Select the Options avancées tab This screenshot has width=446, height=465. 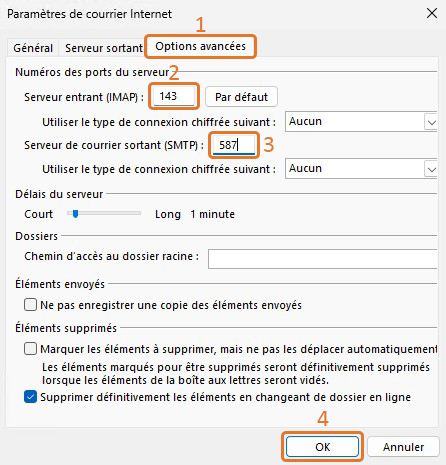point(200,46)
